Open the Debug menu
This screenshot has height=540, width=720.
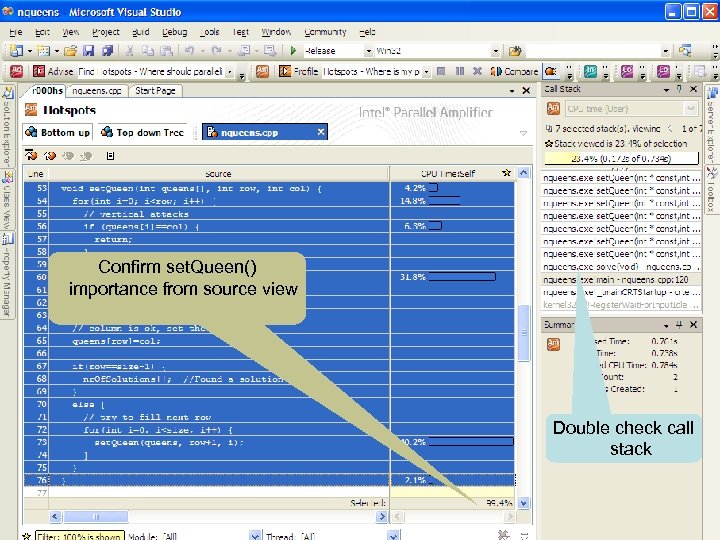tap(174, 32)
